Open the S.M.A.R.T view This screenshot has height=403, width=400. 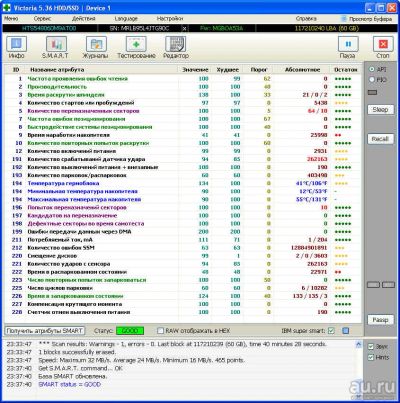tap(55, 48)
